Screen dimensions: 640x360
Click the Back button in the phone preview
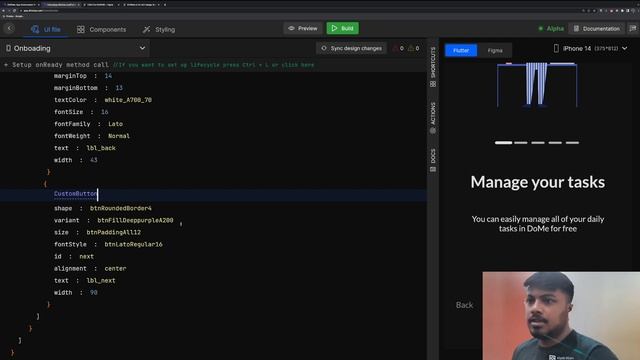point(464,305)
